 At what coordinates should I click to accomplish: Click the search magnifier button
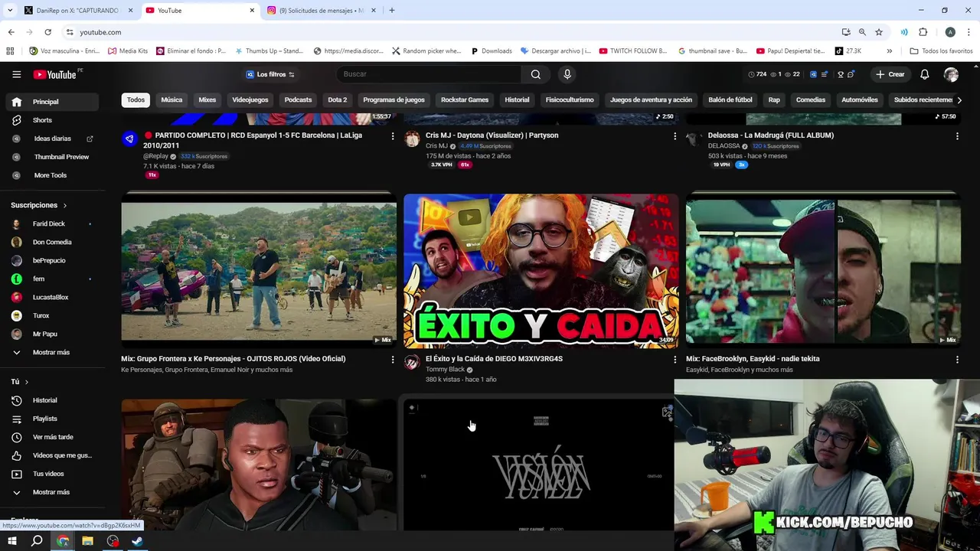[x=536, y=74]
